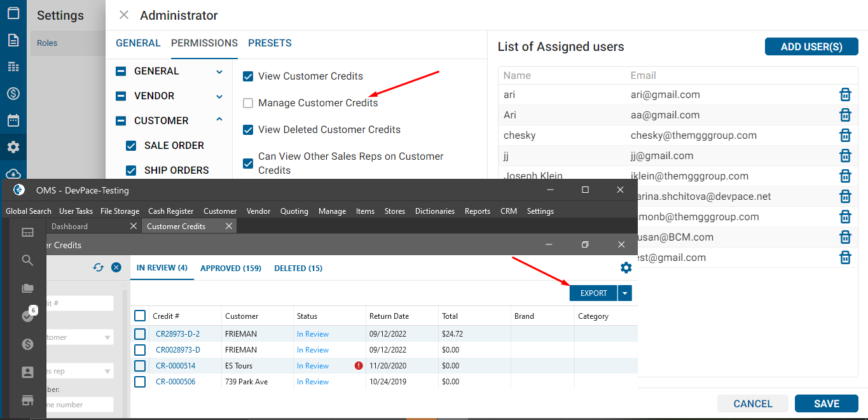Open the APPROVED (159) tab
868x420 pixels.
click(x=231, y=269)
